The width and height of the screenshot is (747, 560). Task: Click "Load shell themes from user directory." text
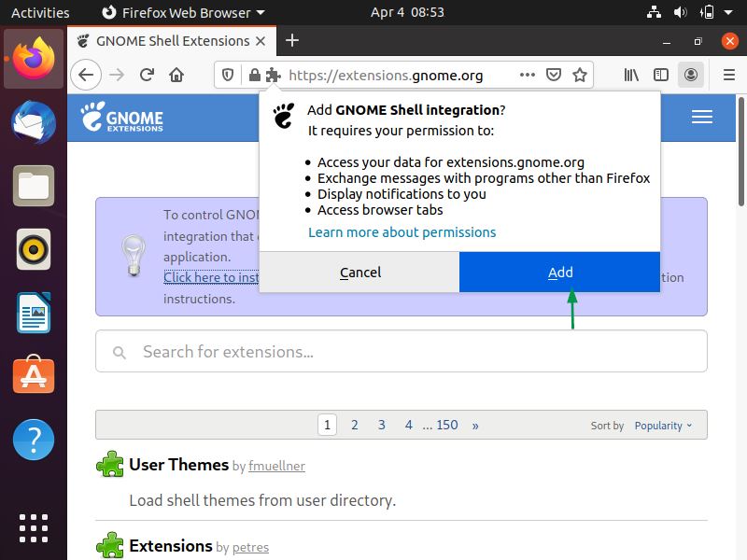pyautogui.click(x=262, y=500)
